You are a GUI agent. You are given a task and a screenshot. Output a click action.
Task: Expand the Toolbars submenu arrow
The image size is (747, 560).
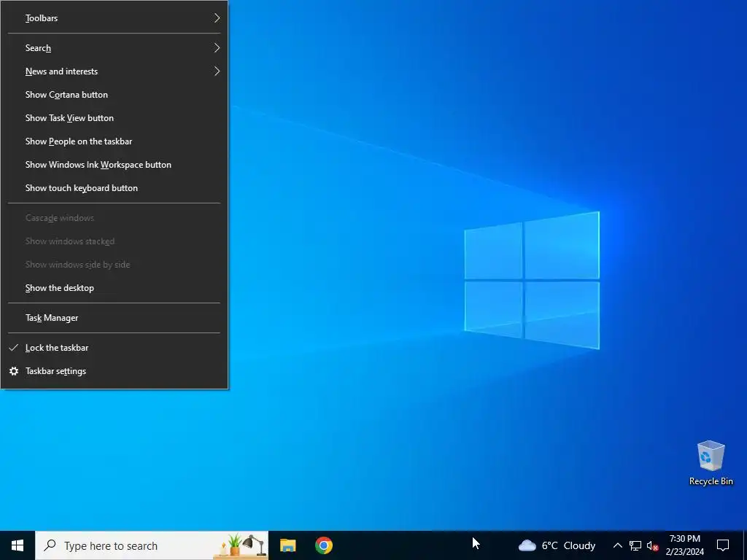[217, 18]
